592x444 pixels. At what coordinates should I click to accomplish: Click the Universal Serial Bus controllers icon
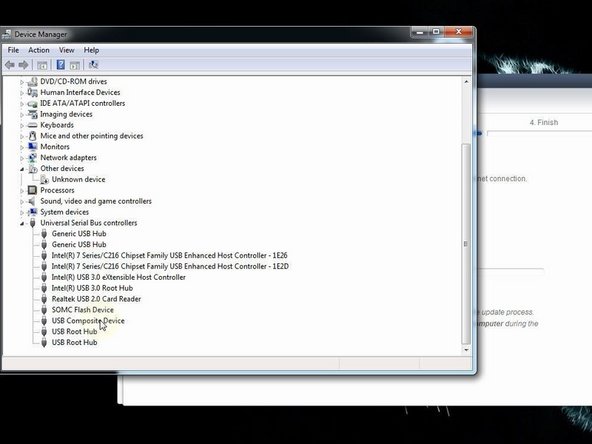click(33, 223)
